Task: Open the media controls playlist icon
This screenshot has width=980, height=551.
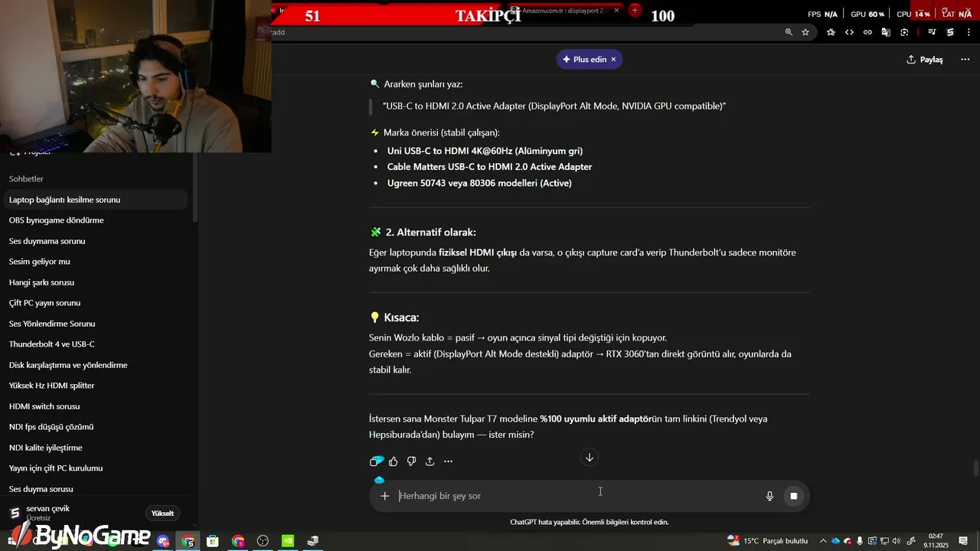Action: tap(932, 32)
